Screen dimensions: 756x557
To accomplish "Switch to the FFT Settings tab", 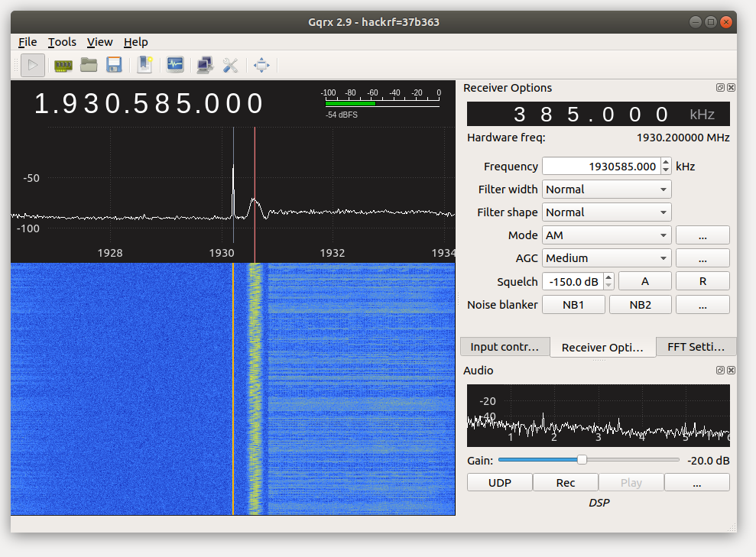I will click(x=696, y=347).
